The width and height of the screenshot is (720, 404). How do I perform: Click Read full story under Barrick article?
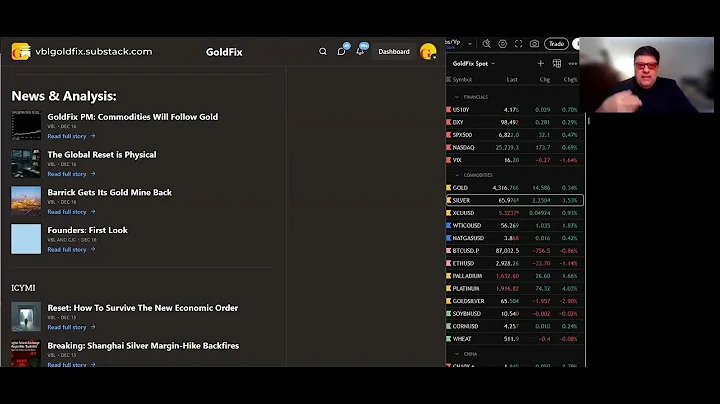click(x=72, y=212)
